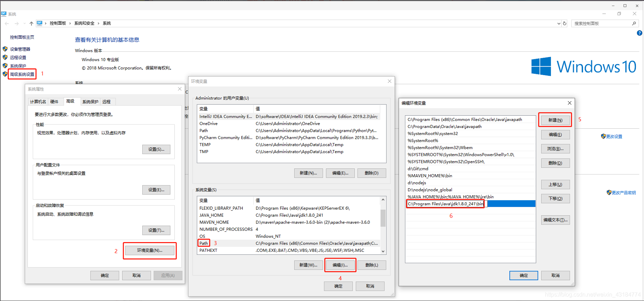This screenshot has width=644, height=301.
Task: Click the computer icon in address bar
Action: pyautogui.click(x=39, y=23)
